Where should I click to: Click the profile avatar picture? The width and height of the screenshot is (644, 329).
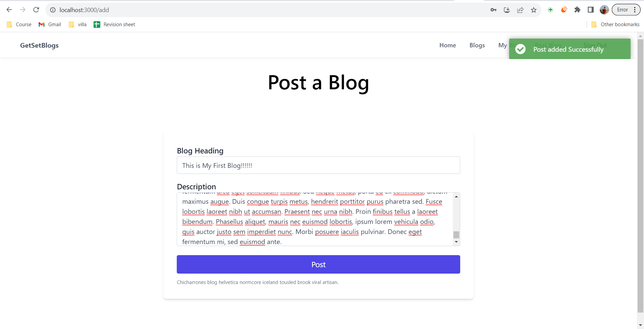pos(604,10)
